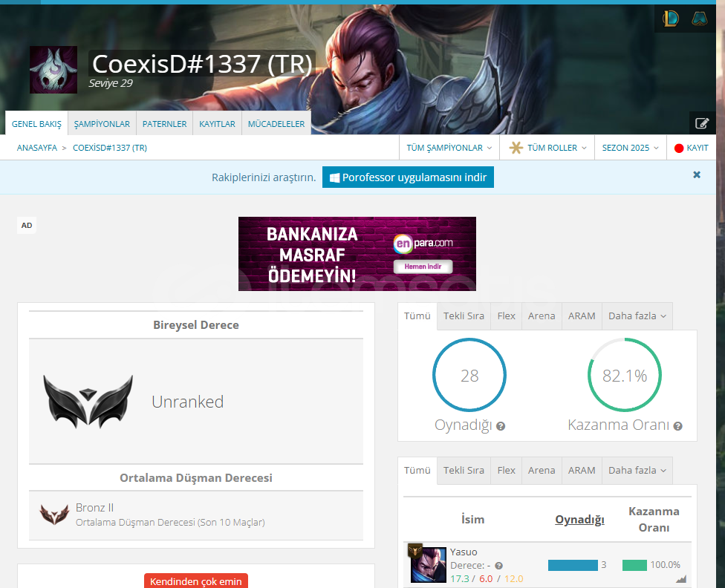Screen dimensions: 725x588
Task: Open the TÜM ŞAMPİYONLAR dropdown
Action: [x=449, y=148]
